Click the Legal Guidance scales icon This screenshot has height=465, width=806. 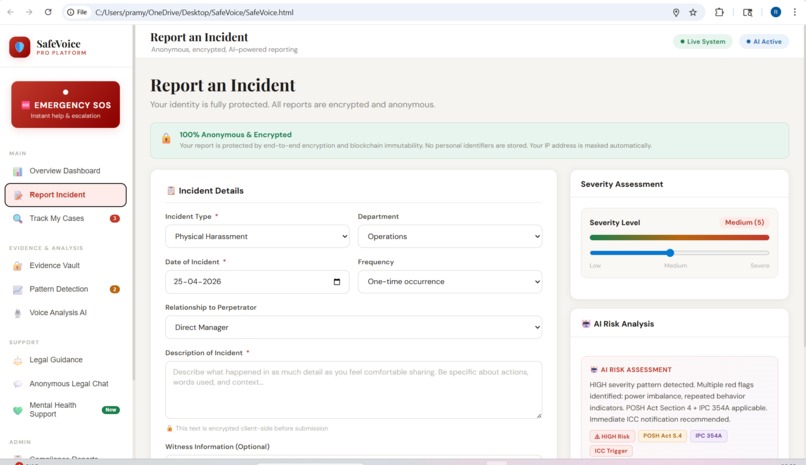[17, 360]
